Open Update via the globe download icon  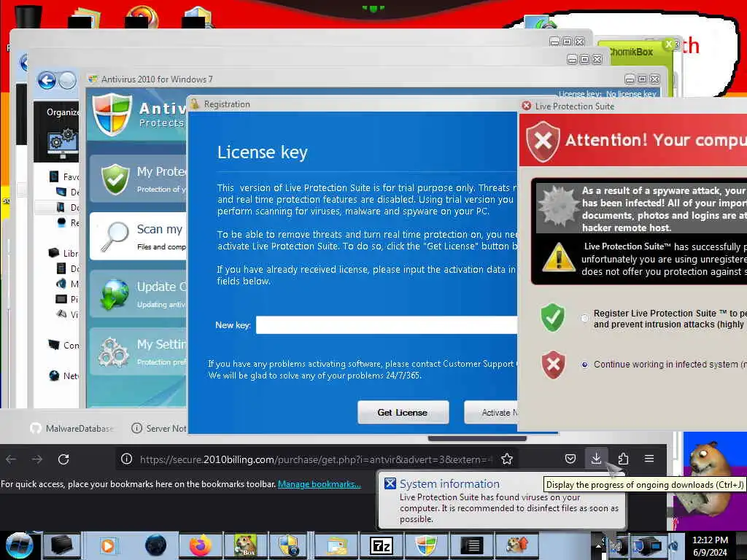pyautogui.click(x=115, y=295)
